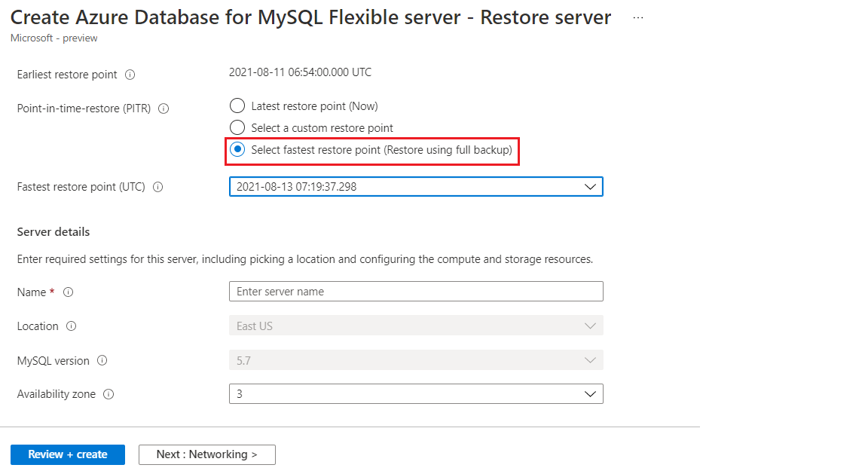Click the Microsoft - preview subtitle text

pos(54,38)
